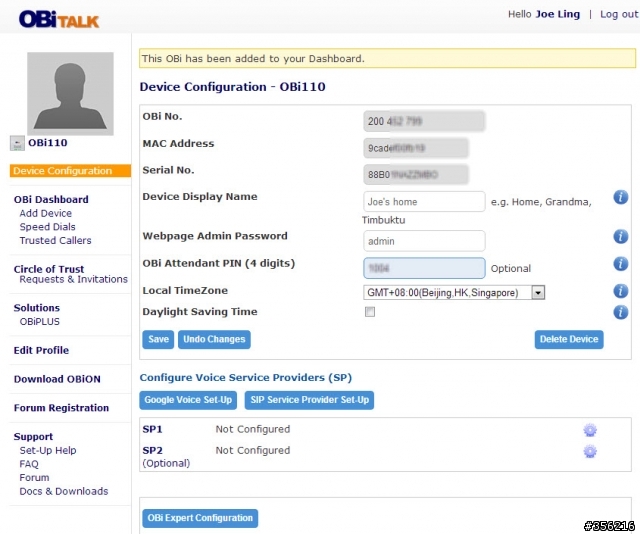The width and height of the screenshot is (640, 534).
Task: Focus the Webpage Admin Password field
Action: 424,241
